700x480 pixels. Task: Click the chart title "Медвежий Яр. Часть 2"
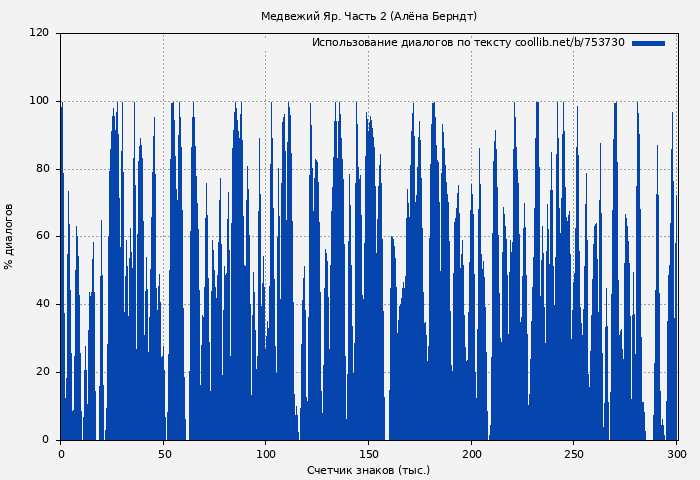click(368, 16)
